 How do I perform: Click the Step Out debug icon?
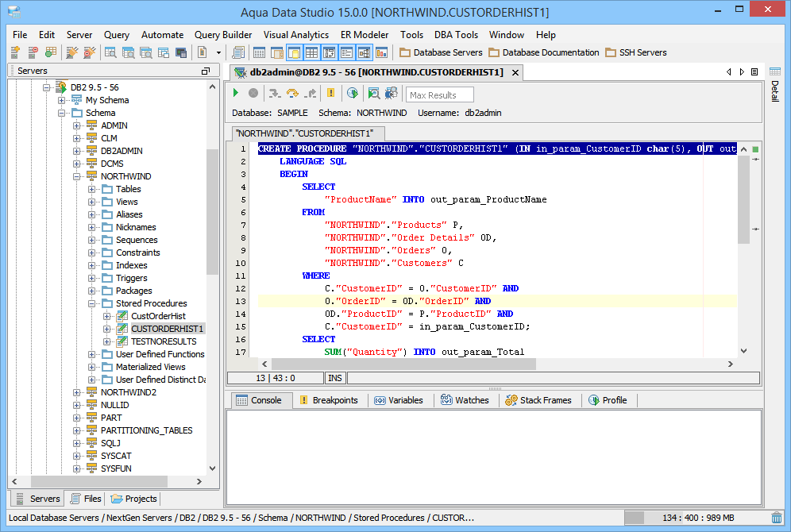click(310, 94)
